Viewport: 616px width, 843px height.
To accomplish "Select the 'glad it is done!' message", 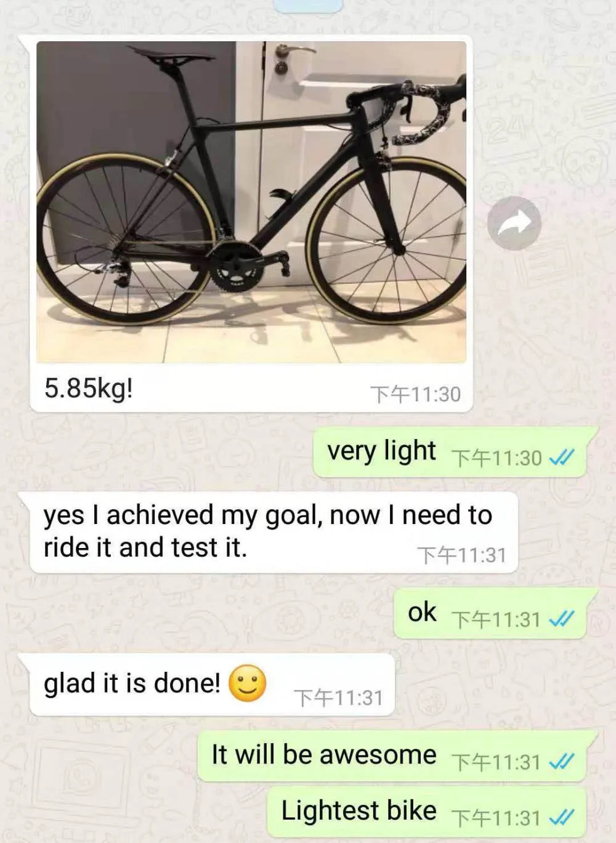I will tap(209, 685).
